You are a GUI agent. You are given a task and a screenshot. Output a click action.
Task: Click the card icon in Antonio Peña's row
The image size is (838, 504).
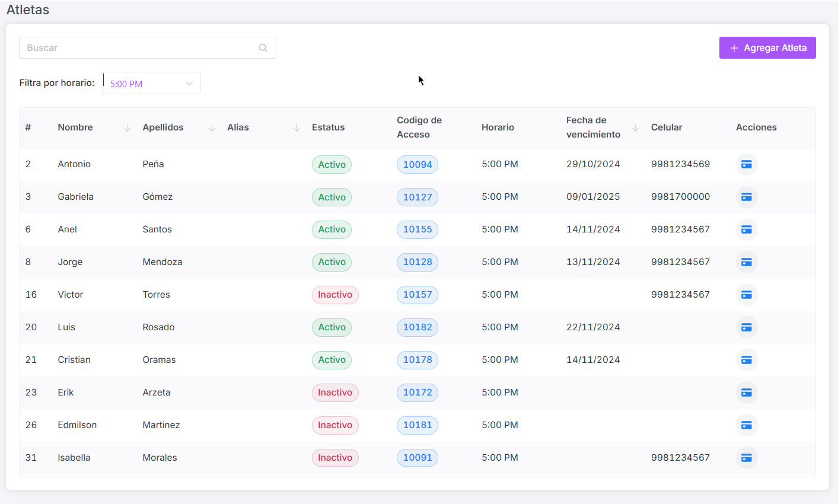(x=747, y=164)
